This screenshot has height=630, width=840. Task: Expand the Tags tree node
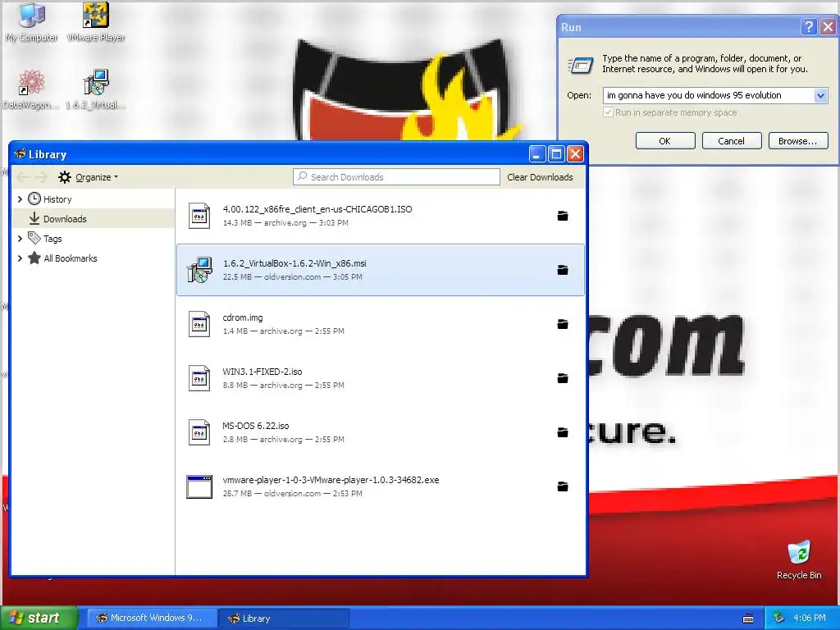(x=21, y=239)
